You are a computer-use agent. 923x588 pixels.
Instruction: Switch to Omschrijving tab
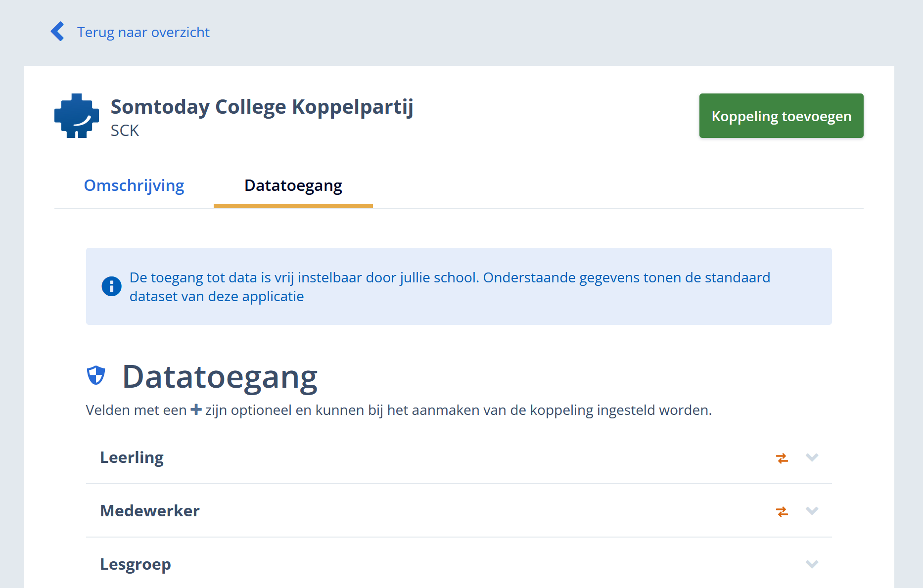134,185
